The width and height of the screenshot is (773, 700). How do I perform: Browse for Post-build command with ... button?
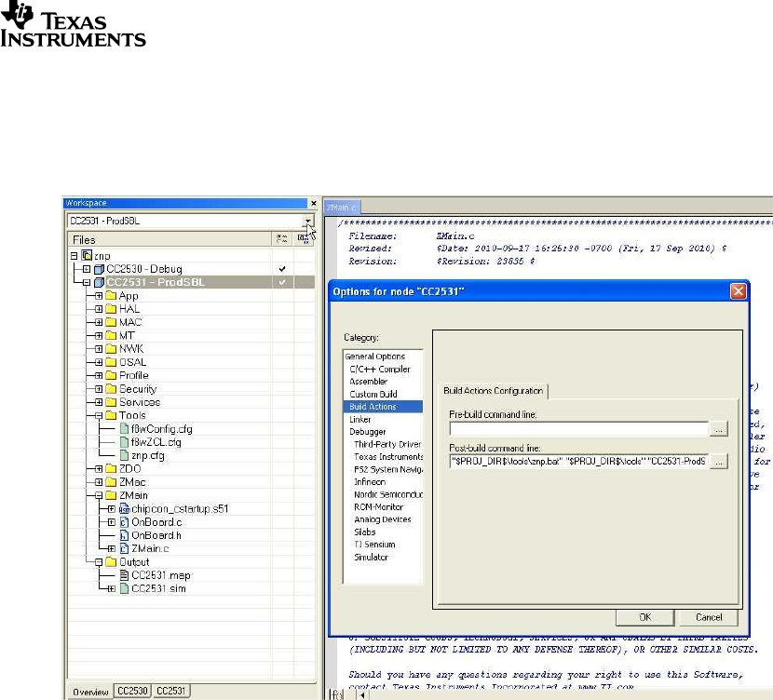coord(719,462)
